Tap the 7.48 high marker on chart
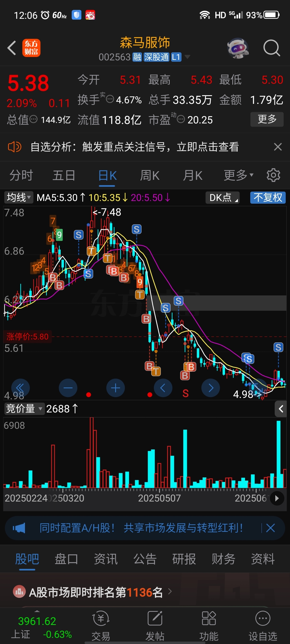This screenshot has width=290, height=644. point(107,212)
